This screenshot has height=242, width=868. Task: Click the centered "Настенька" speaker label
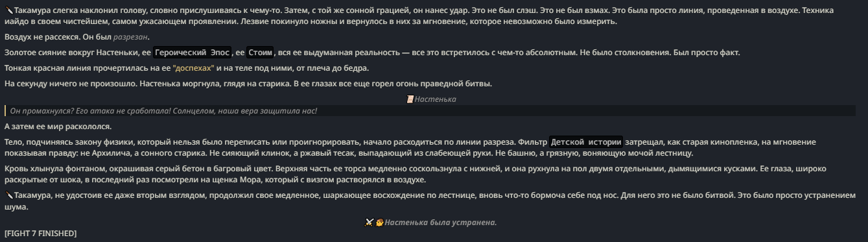(x=435, y=99)
